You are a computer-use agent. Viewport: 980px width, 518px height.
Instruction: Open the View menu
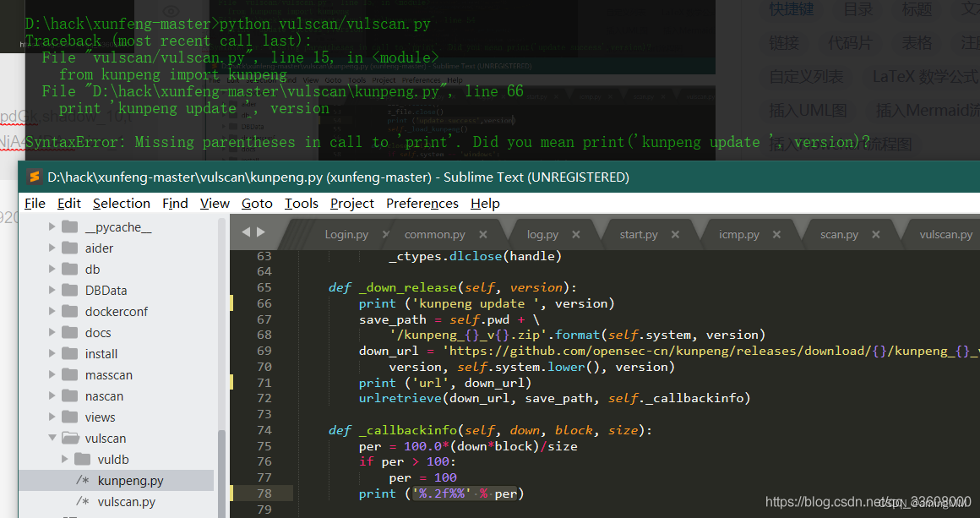(215, 204)
